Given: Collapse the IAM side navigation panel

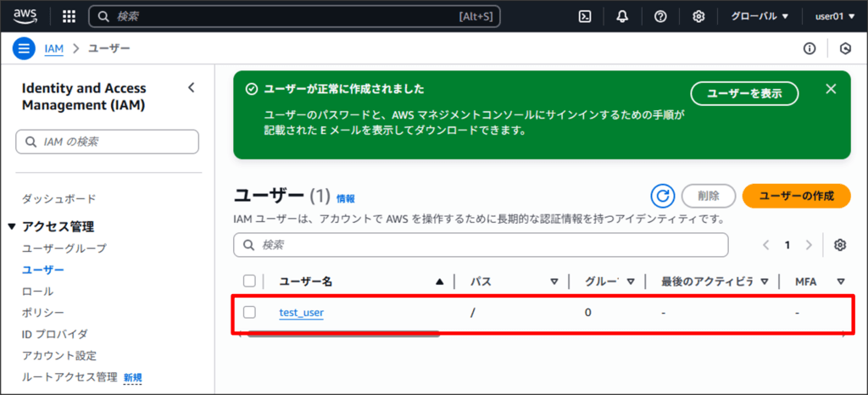Looking at the screenshot, I should (x=191, y=87).
